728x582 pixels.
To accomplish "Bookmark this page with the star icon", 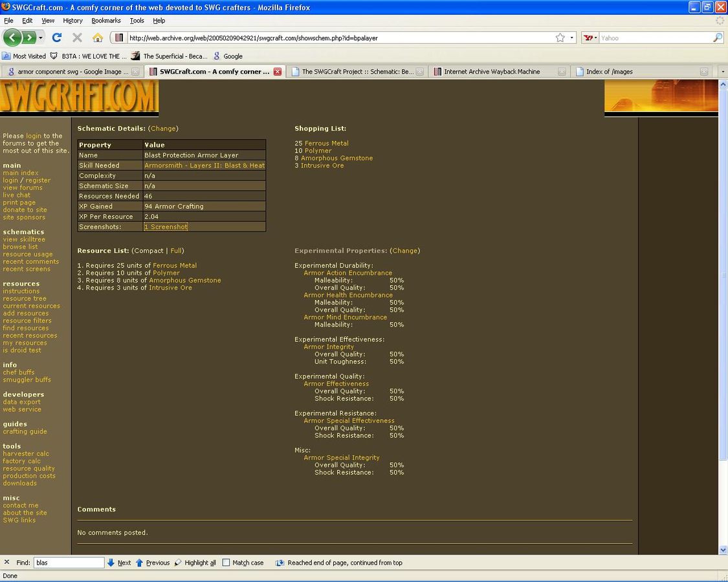I will coord(560,38).
